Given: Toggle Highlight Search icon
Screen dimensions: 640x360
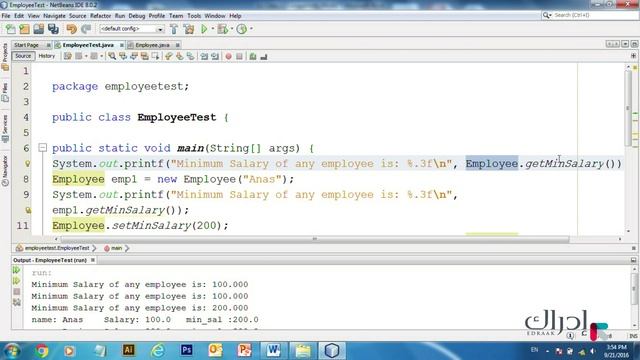Looking at the screenshot, I should point(145,56).
